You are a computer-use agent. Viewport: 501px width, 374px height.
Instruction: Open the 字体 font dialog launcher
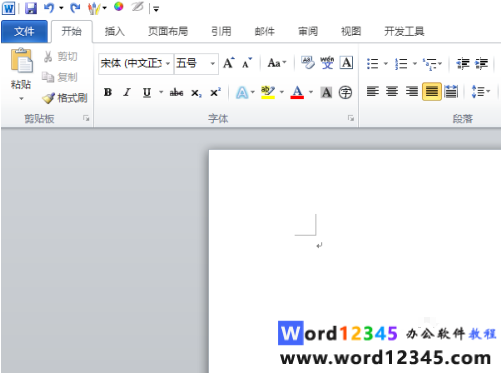pos(351,118)
